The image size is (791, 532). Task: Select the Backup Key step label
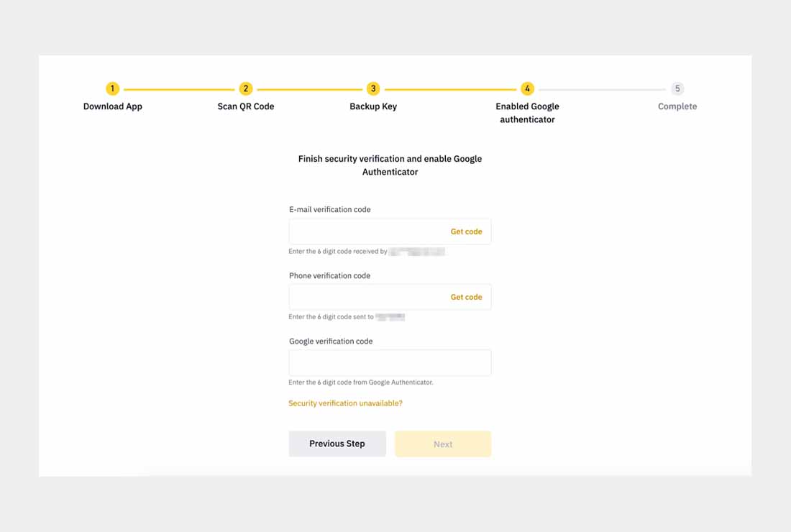click(373, 106)
